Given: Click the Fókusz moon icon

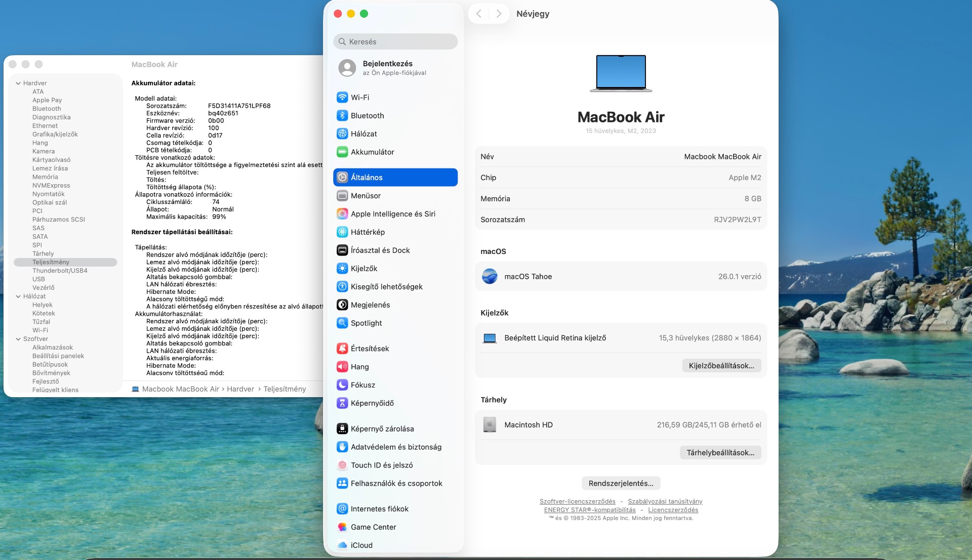Looking at the screenshot, I should [342, 384].
